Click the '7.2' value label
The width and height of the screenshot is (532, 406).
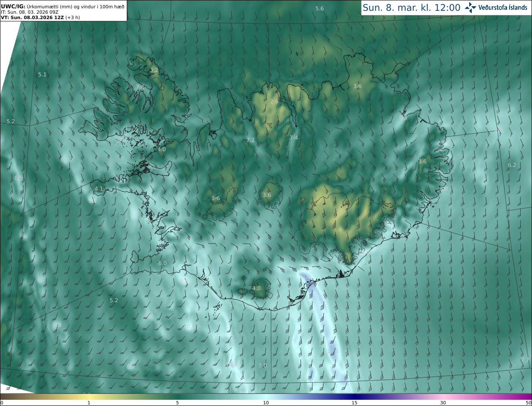(x=251, y=140)
